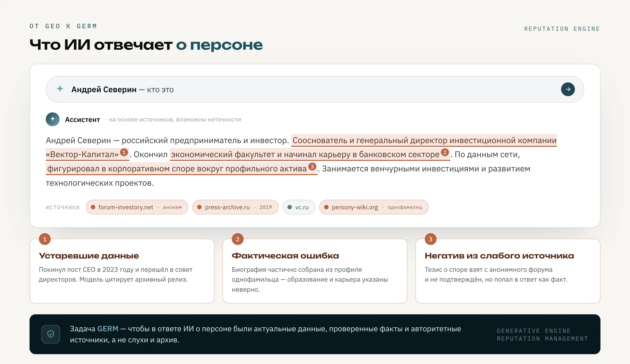
Task: Open the press-archive.ru source chip
Action: [x=235, y=207]
